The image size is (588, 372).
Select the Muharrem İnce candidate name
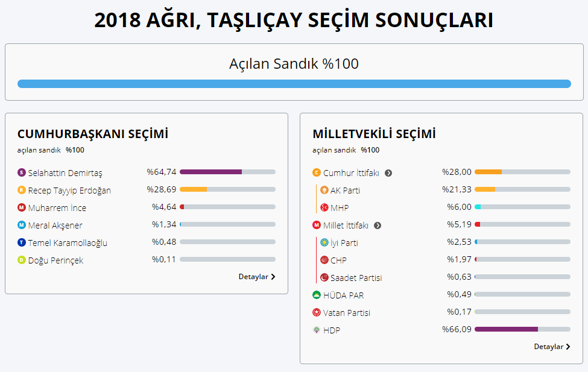(x=57, y=208)
